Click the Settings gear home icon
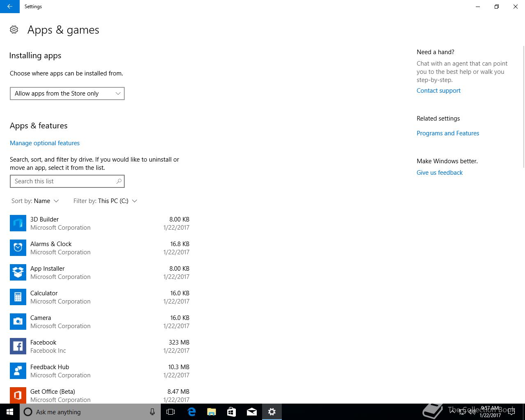Viewport: 525px width, 420px height. pos(14,30)
